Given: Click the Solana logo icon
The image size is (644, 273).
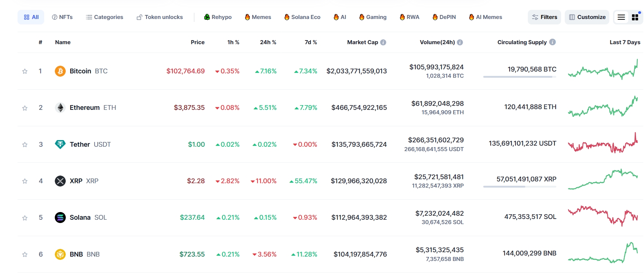Looking at the screenshot, I should coord(60,218).
